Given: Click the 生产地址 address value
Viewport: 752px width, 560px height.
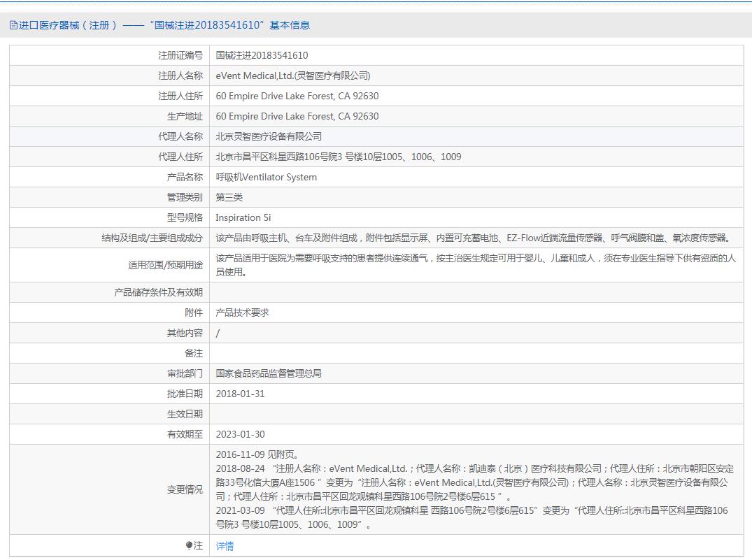Looking at the screenshot, I should (x=297, y=116).
